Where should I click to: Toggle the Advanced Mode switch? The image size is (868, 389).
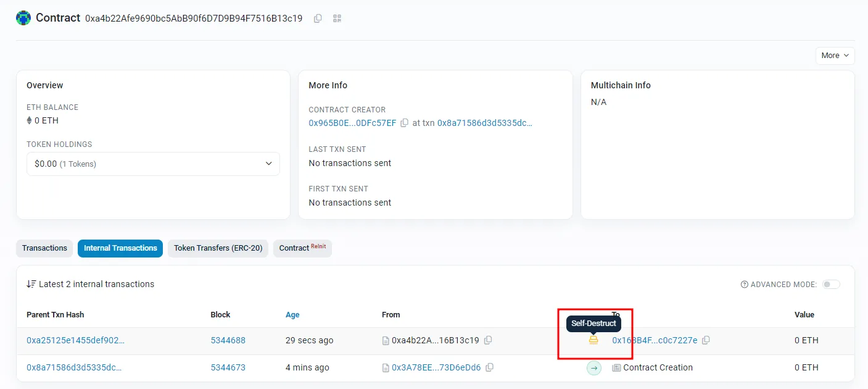coord(831,285)
